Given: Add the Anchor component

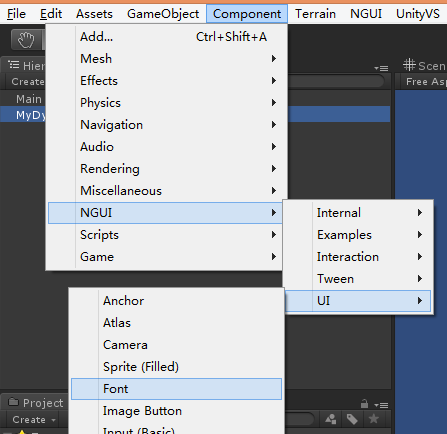Looking at the screenshot, I should click(176, 301).
